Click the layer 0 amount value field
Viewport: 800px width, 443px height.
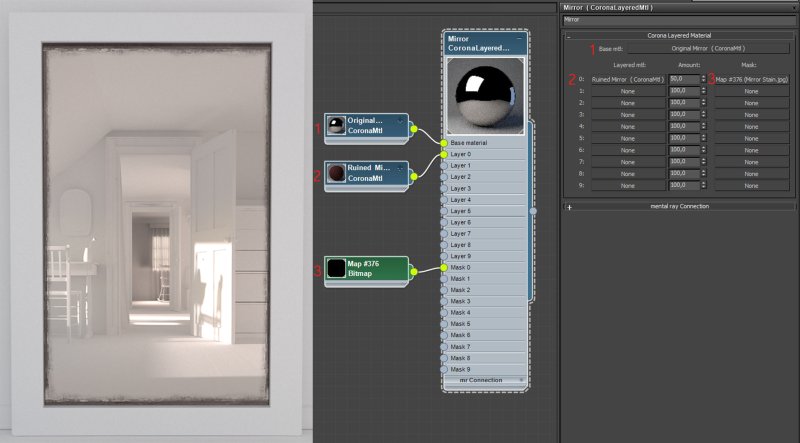(x=683, y=78)
